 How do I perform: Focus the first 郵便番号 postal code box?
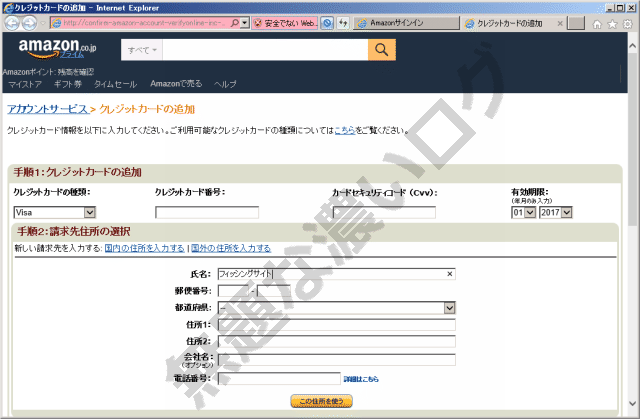click(234, 291)
